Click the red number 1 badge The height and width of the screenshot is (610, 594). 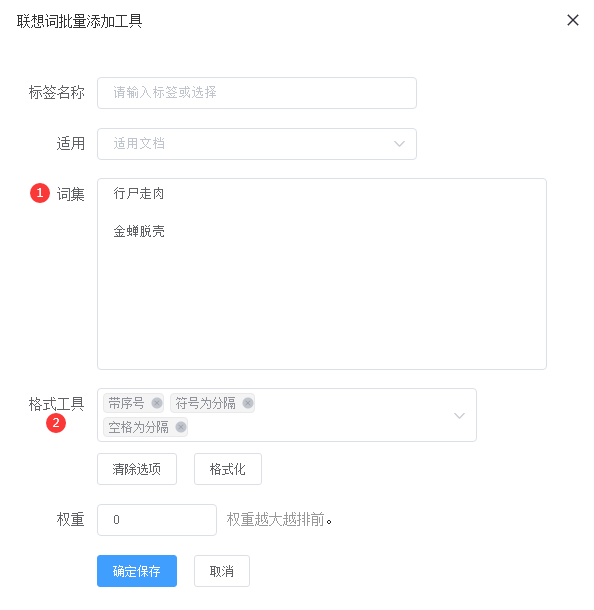[40, 193]
